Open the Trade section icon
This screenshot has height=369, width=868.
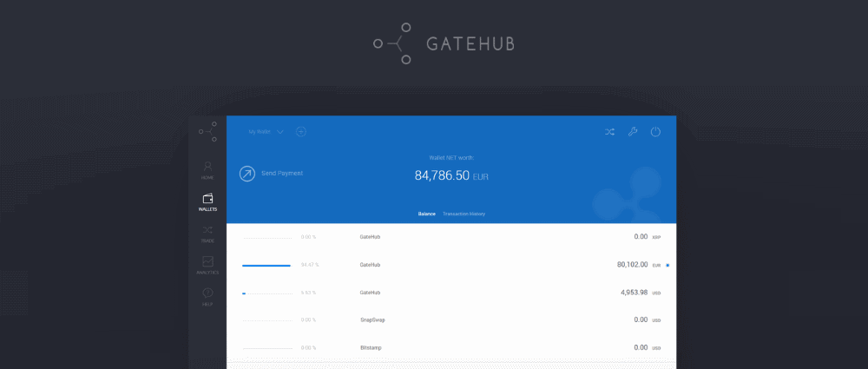[207, 230]
